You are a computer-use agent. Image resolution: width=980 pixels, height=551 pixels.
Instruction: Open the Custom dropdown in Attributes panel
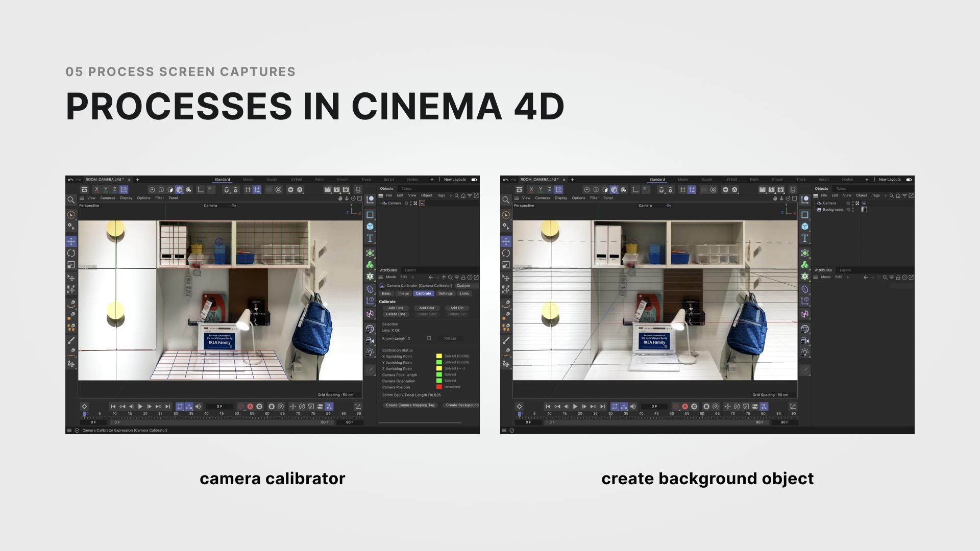click(466, 286)
